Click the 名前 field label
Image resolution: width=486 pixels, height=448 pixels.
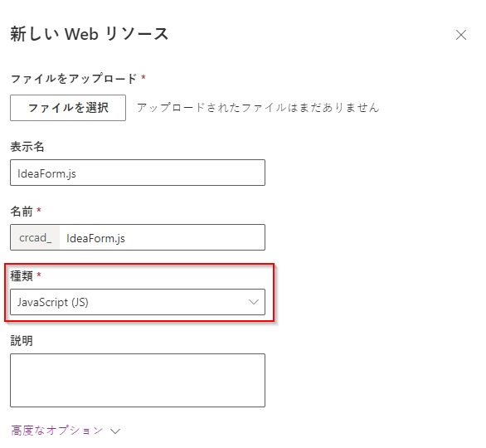22,212
